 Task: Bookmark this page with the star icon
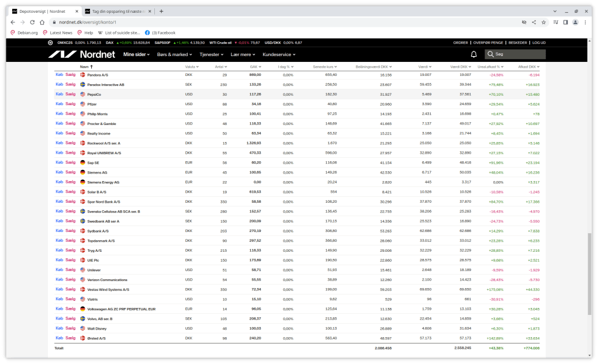click(x=544, y=22)
